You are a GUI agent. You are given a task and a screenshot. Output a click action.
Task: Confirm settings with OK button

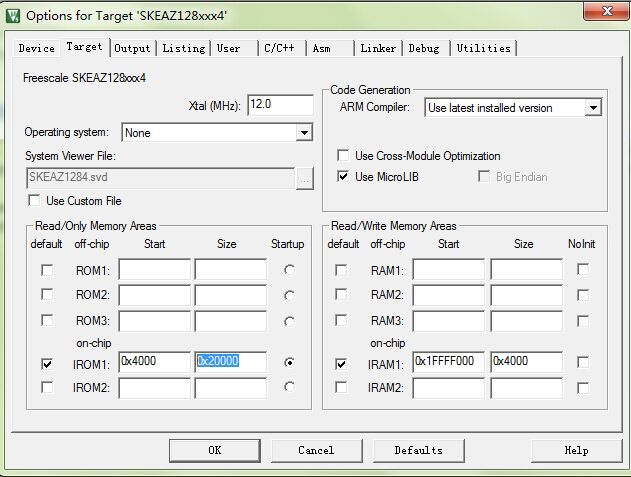click(214, 450)
